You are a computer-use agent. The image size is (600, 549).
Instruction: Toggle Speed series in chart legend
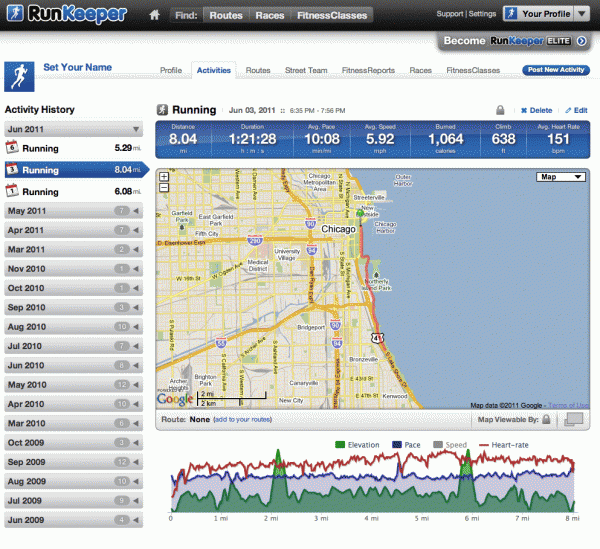coord(450,445)
